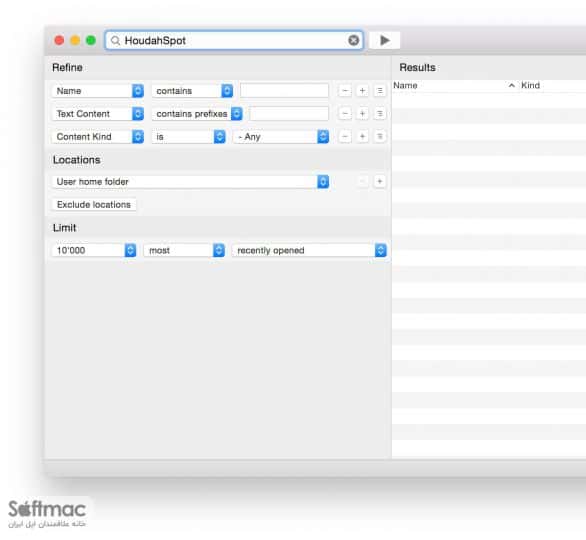The image size is (586, 540).
Task: Add a criterion after the Text Content row
Action: pyautogui.click(x=362, y=114)
